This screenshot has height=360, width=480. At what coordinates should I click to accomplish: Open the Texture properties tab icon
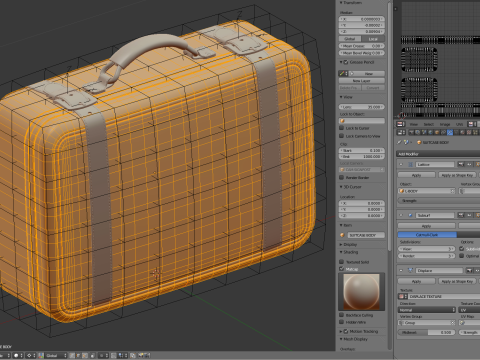pyautogui.click(x=469, y=132)
